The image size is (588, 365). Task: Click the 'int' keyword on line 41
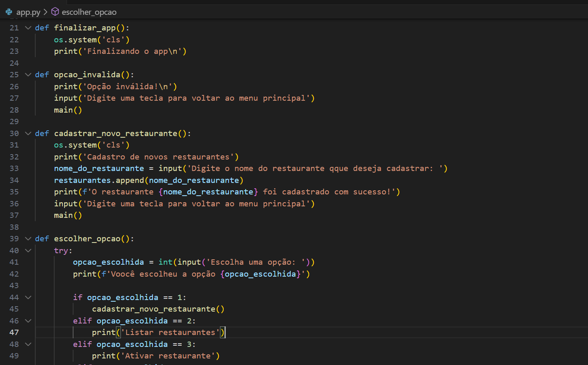click(166, 262)
